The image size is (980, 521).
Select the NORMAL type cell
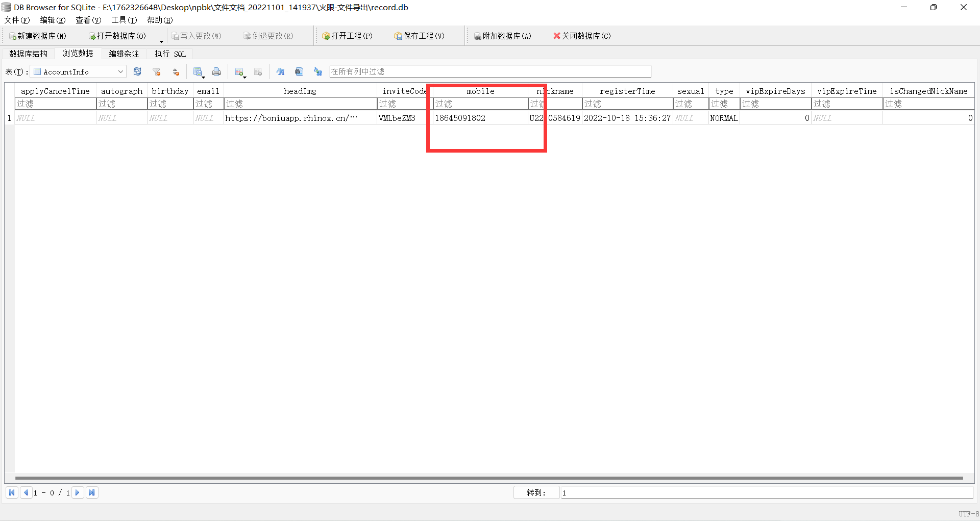(724, 118)
